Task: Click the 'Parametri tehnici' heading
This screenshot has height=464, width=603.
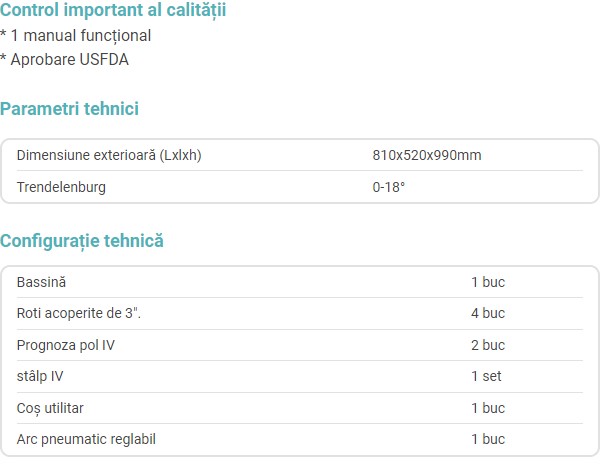Action: click(x=70, y=108)
